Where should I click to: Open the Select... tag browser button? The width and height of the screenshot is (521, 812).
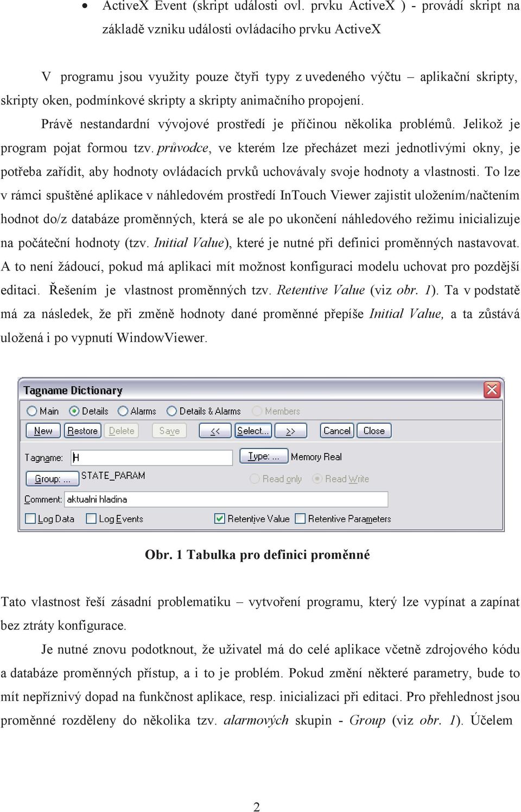tap(253, 431)
